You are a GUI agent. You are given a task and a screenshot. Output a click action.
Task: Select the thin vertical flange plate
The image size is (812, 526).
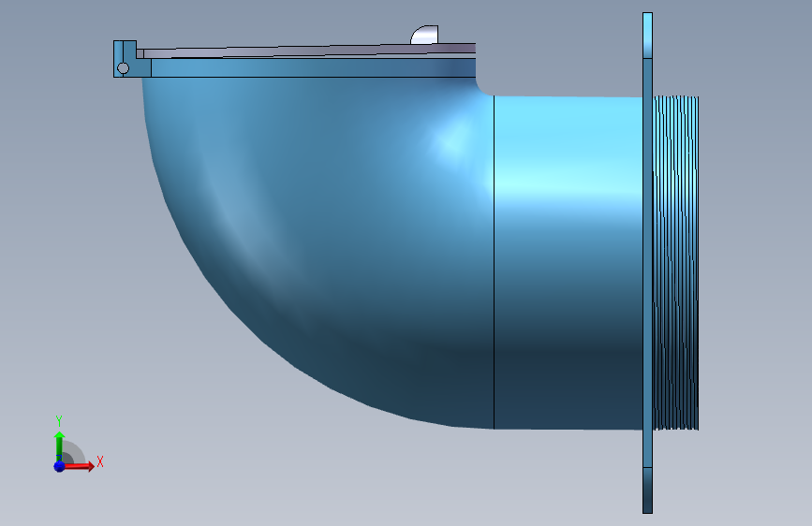[647, 263]
